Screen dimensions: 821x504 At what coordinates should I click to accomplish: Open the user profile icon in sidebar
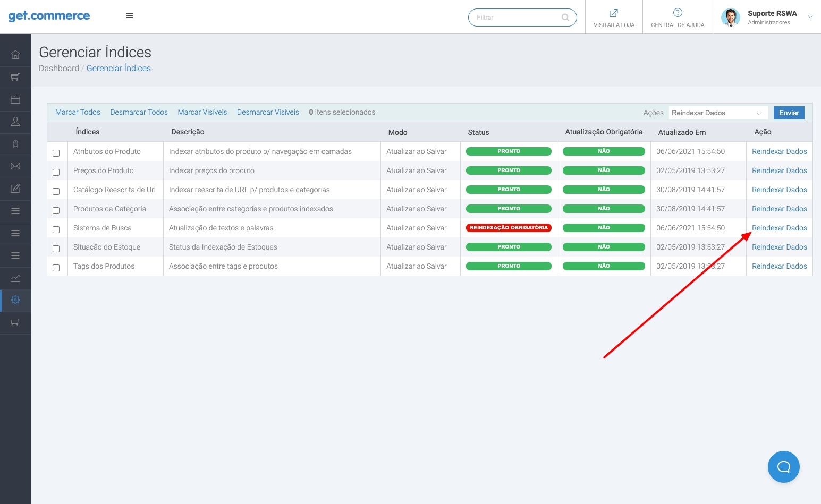[15, 122]
